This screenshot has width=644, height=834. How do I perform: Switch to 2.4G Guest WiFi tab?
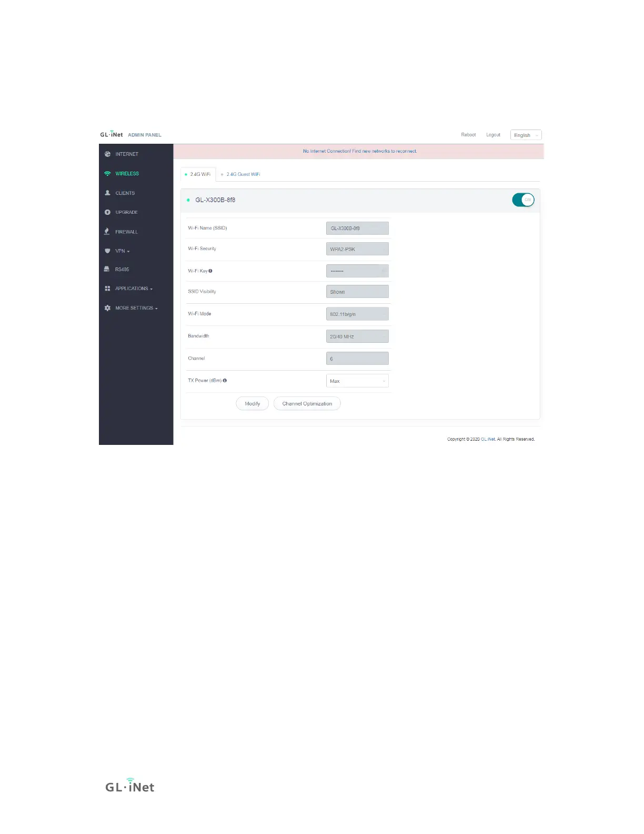pyautogui.click(x=240, y=174)
